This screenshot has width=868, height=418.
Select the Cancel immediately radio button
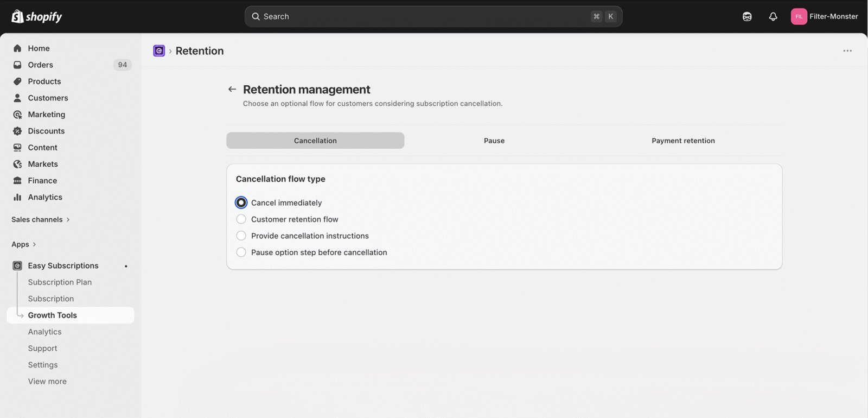[x=241, y=202]
